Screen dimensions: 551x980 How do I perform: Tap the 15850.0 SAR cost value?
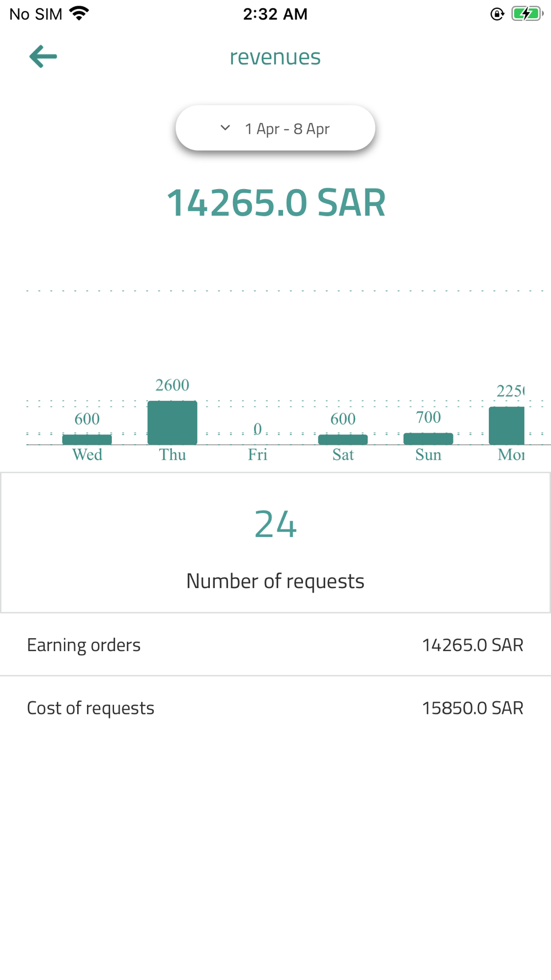472,708
